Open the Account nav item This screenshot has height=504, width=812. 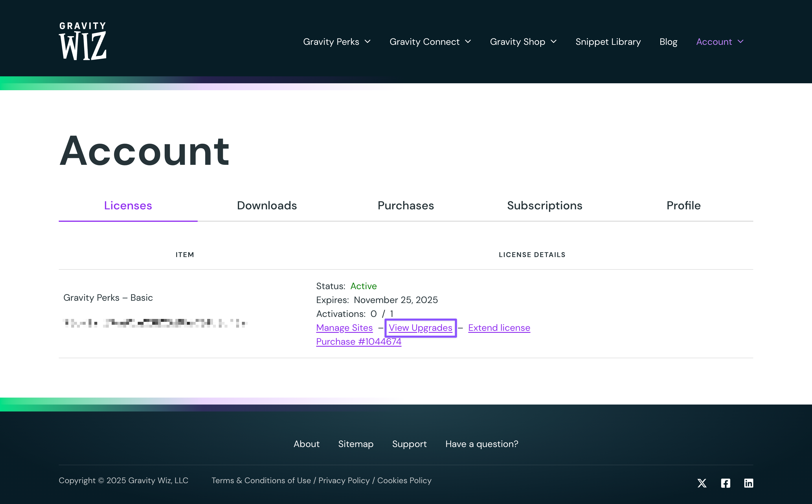pos(714,42)
